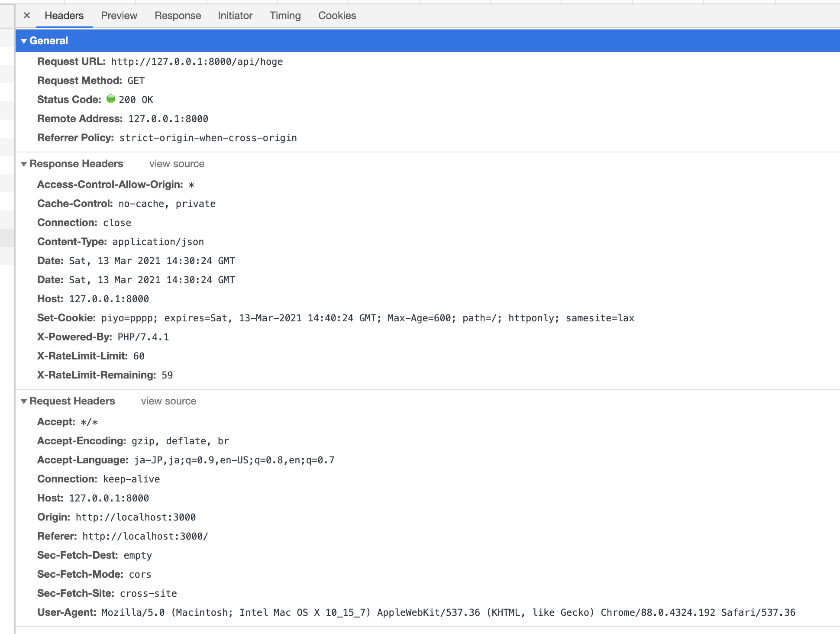The image size is (840, 634).
Task: Close the request details panel
Action: (x=27, y=16)
